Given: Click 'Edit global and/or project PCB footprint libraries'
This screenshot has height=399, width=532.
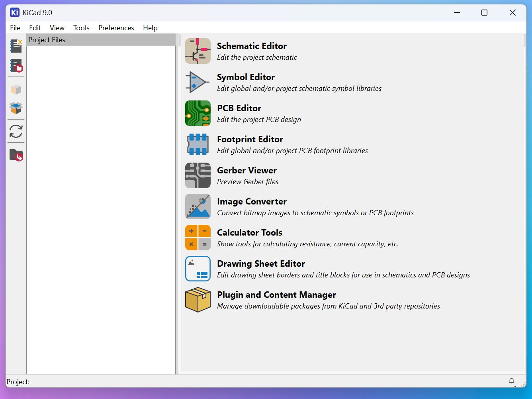Looking at the screenshot, I should coord(292,151).
